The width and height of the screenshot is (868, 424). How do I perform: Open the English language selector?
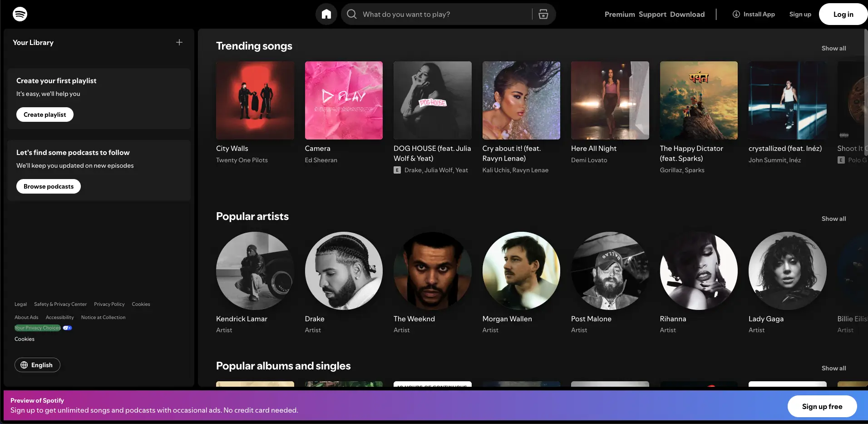click(37, 365)
